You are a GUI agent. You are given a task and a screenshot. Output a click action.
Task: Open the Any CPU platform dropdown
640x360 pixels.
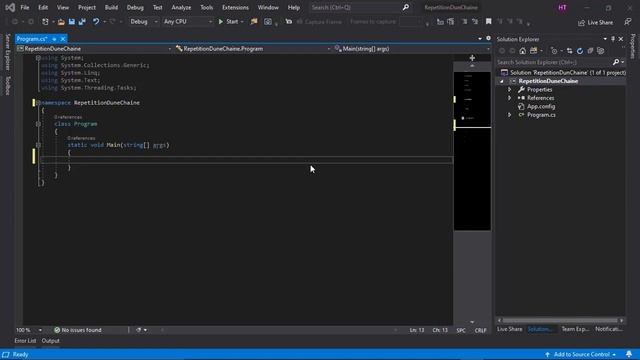click(187, 22)
